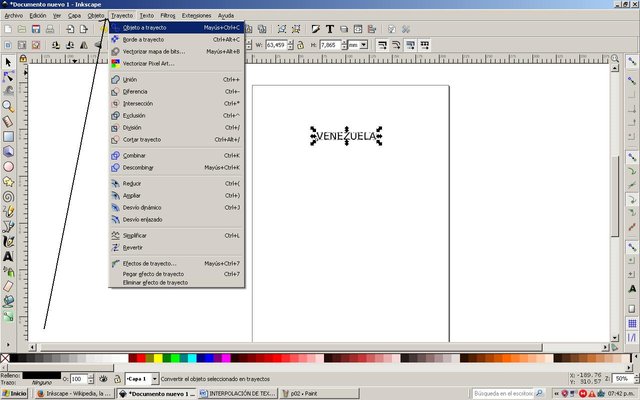Select the Node edit tool
Viewport: 640px width, 400px height.
pos(8,77)
